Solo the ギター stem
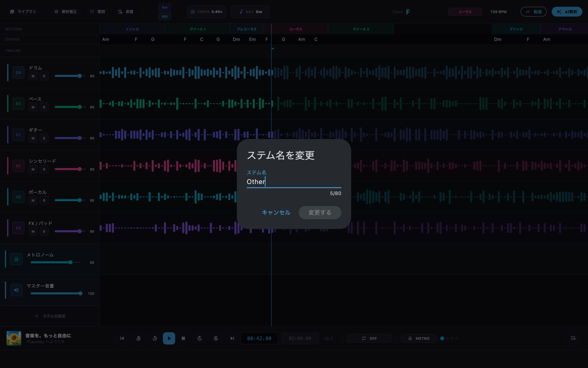 [44, 138]
